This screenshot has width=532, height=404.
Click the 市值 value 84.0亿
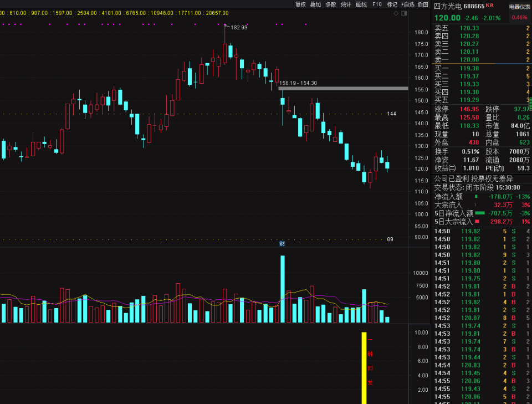[x=520, y=125]
